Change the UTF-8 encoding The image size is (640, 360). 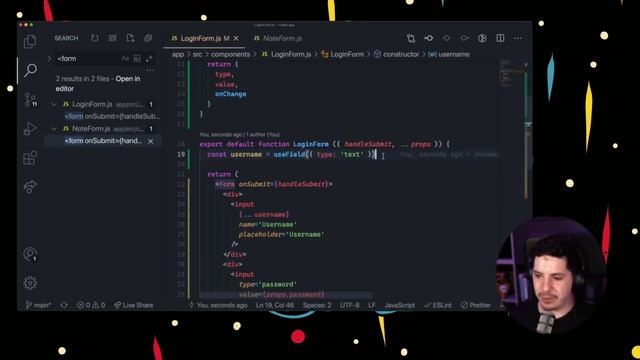pyautogui.click(x=350, y=305)
